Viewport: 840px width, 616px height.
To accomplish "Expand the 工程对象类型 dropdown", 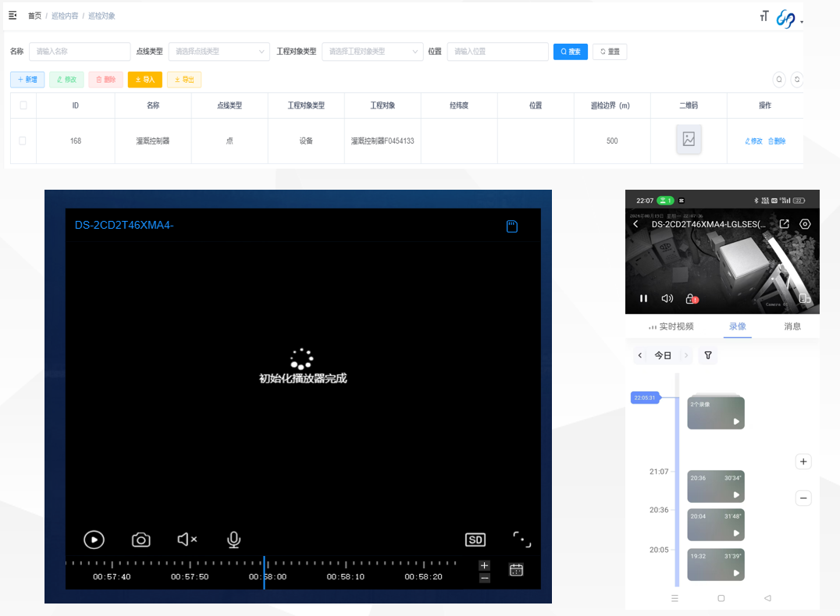I will (372, 52).
